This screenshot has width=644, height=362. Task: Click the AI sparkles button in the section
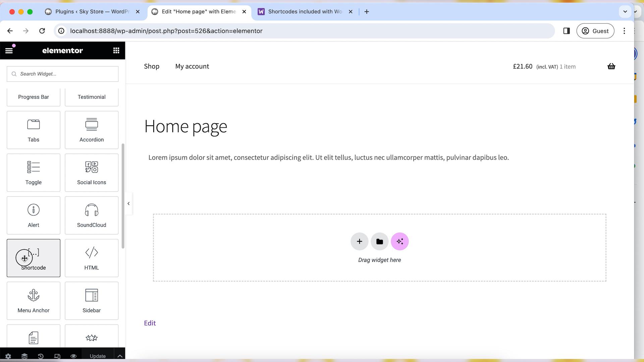(399, 241)
